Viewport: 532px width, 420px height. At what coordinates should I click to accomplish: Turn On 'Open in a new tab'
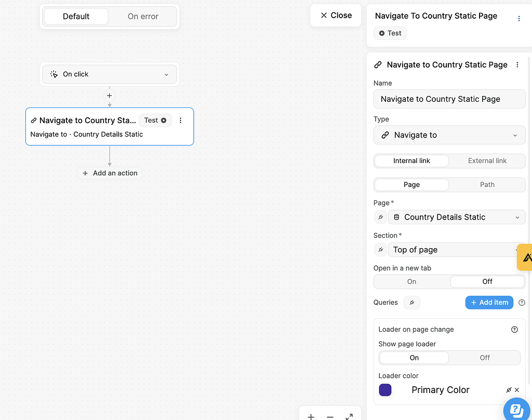[x=411, y=281]
